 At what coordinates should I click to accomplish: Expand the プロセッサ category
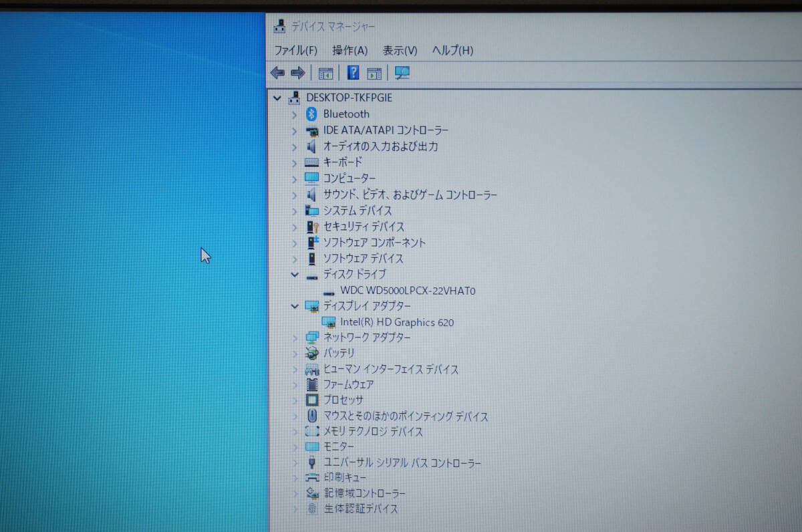pyautogui.click(x=294, y=400)
